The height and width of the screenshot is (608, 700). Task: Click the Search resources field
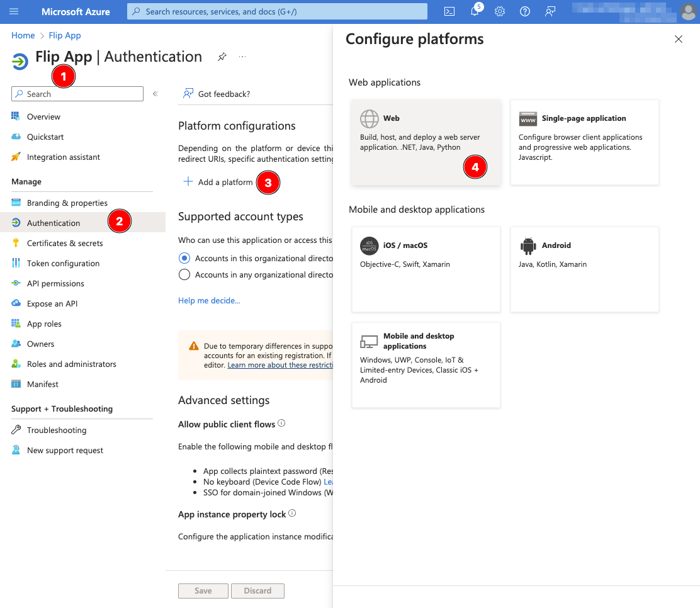pos(277,11)
